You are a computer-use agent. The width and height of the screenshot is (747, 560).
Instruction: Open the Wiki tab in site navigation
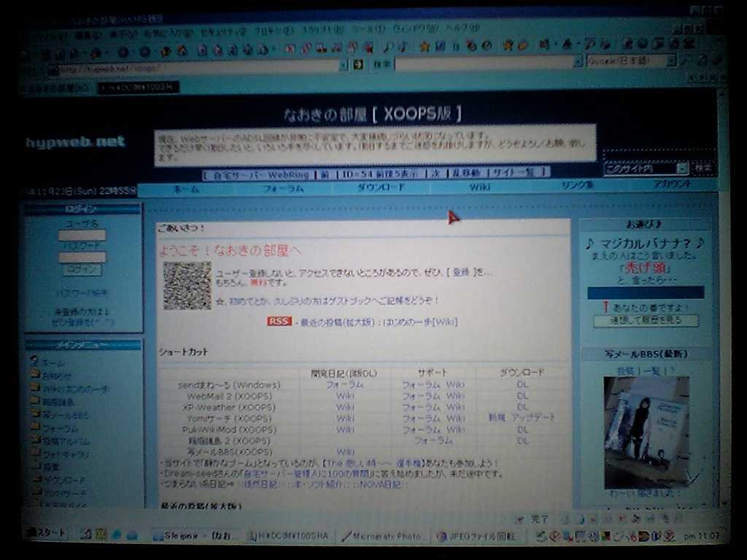pyautogui.click(x=479, y=187)
